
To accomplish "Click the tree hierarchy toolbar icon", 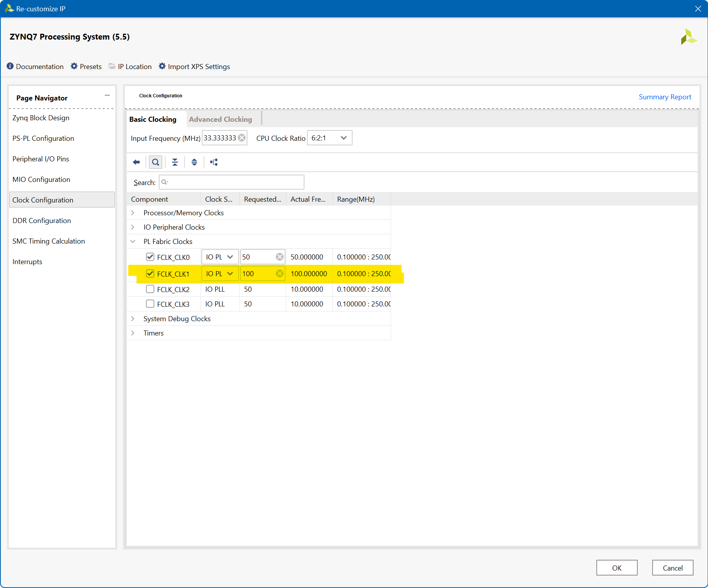I will (214, 162).
